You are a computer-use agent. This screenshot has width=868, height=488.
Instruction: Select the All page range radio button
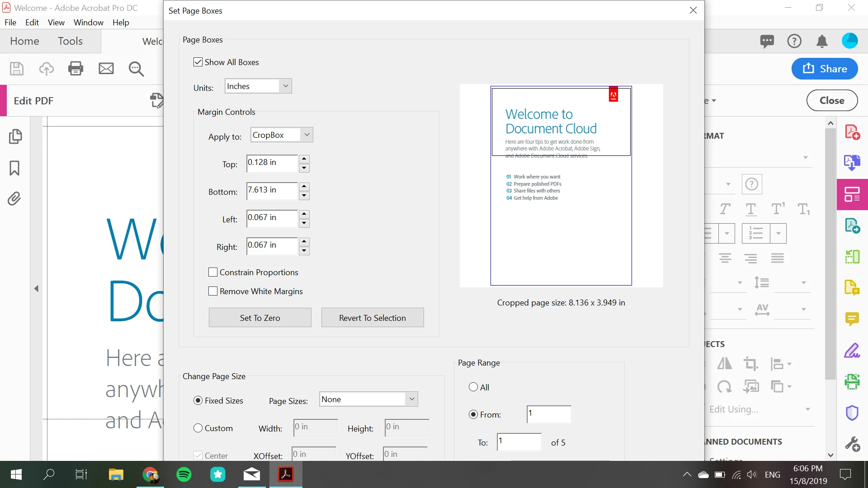pos(473,387)
